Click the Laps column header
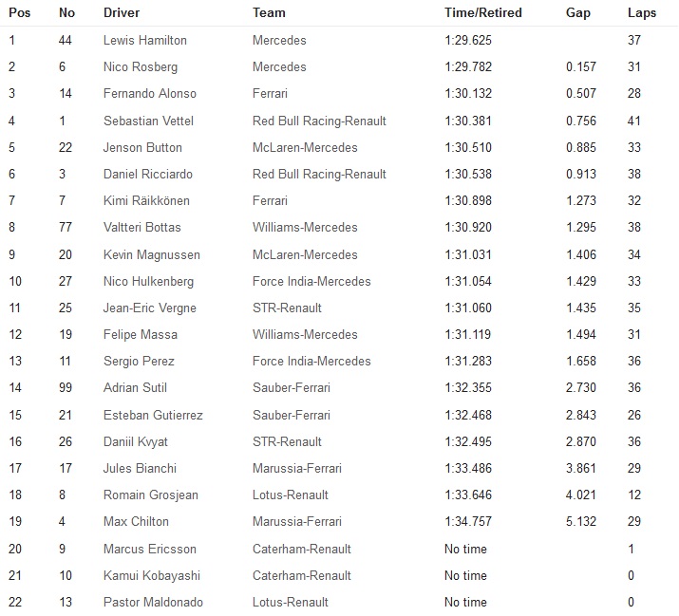The image size is (679, 616). (642, 13)
